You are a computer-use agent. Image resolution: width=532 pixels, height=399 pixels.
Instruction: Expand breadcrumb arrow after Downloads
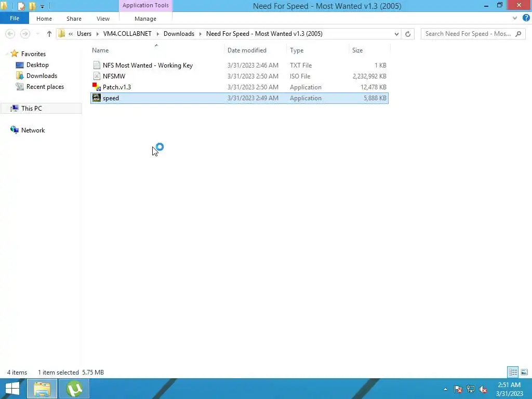(200, 34)
